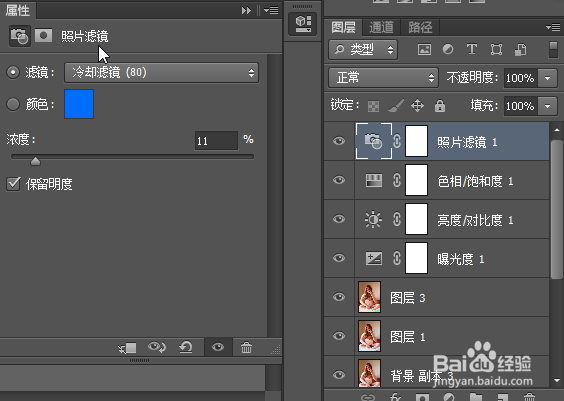The width and height of the screenshot is (564, 401).
Task: Click the 照片滤镜 1 adjustment thumbnail icon
Action: pyautogui.click(x=374, y=141)
